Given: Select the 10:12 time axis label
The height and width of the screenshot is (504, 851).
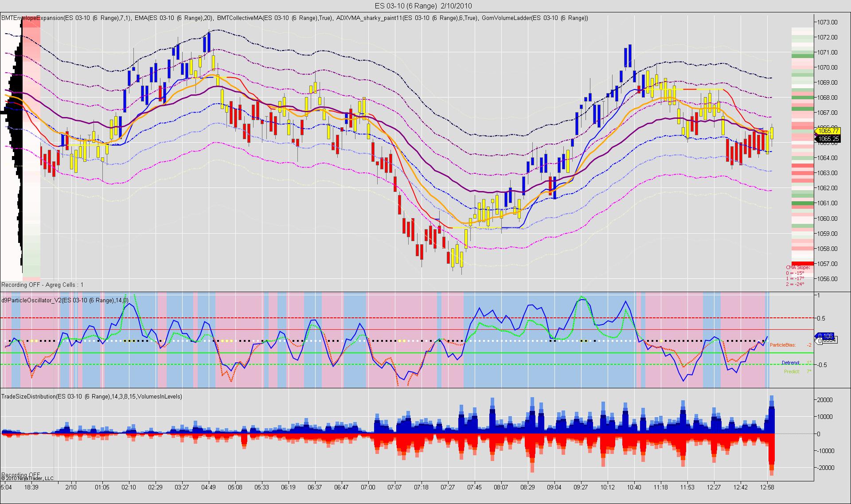Looking at the screenshot, I should [x=607, y=487].
